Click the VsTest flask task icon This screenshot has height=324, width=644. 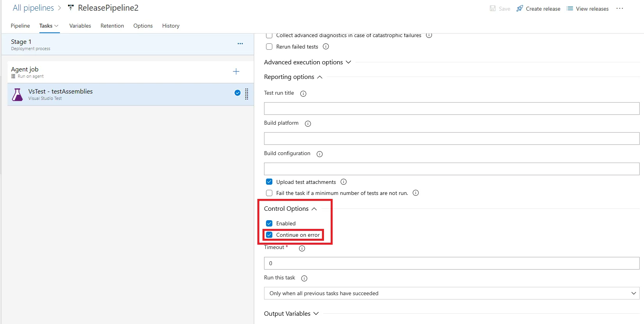click(x=17, y=95)
